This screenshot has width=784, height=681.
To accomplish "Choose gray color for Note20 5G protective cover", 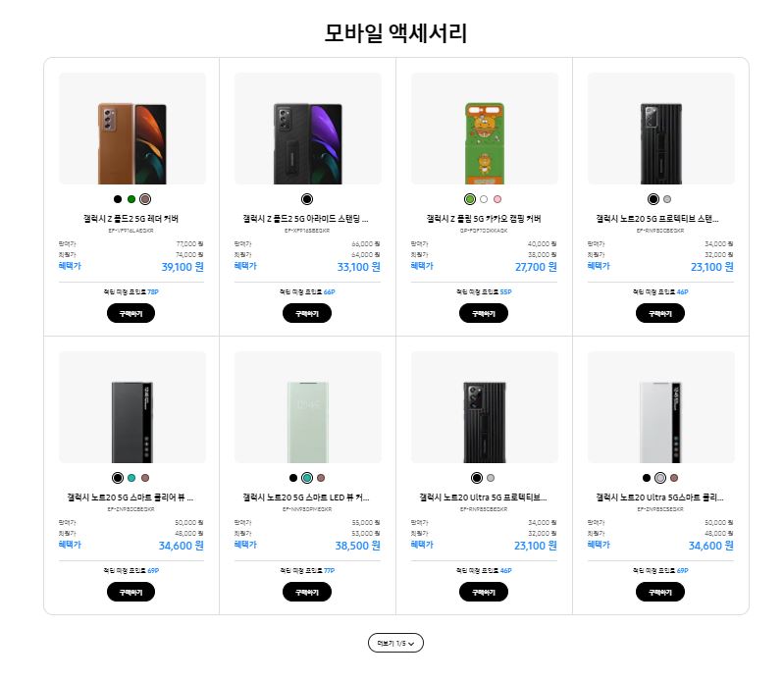I will click(667, 199).
